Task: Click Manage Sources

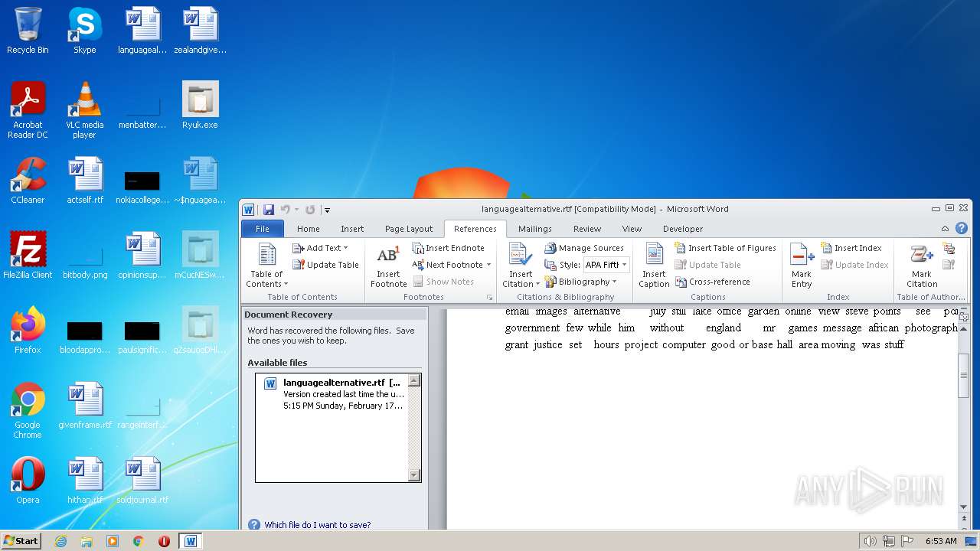Action: click(584, 248)
